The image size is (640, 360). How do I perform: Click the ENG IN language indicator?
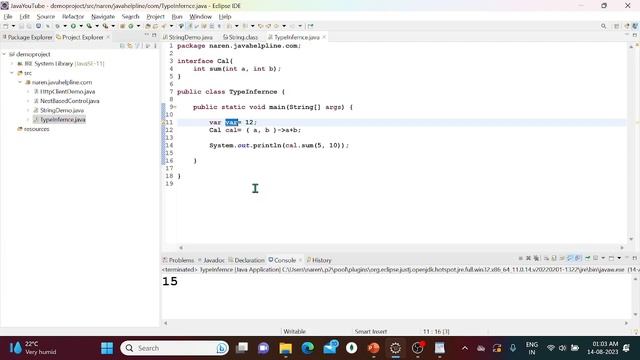click(531, 348)
